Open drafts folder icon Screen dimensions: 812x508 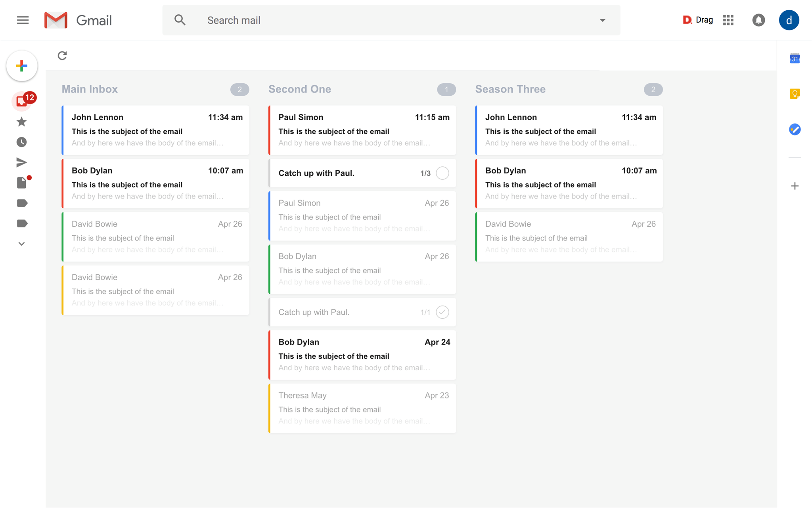pyautogui.click(x=21, y=183)
